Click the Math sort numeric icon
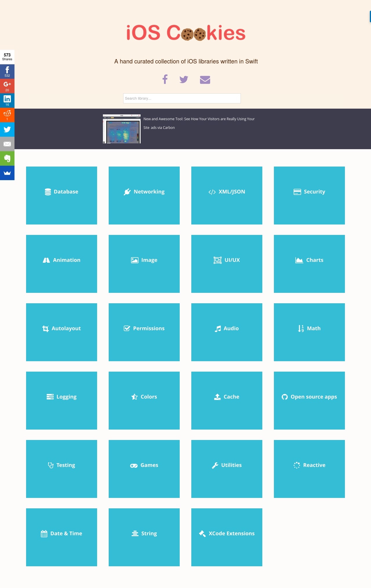 coord(301,328)
